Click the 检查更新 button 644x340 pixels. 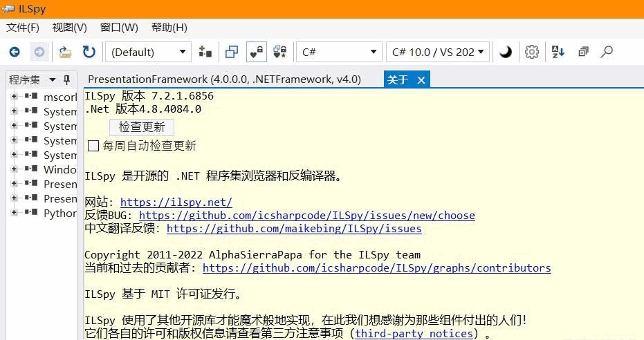click(142, 126)
